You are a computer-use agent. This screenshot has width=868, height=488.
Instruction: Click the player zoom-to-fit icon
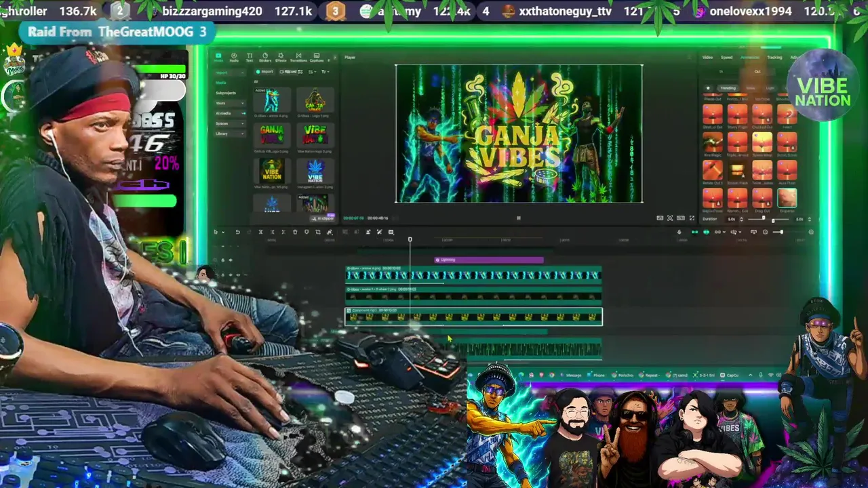click(x=670, y=218)
